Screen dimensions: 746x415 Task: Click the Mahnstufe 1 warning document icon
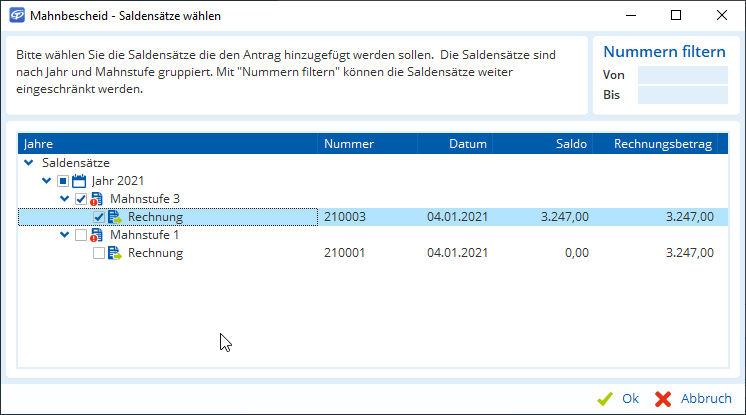point(97,235)
